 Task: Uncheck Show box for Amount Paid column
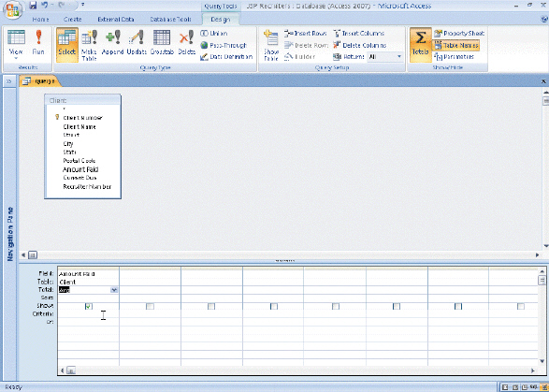coord(89,306)
